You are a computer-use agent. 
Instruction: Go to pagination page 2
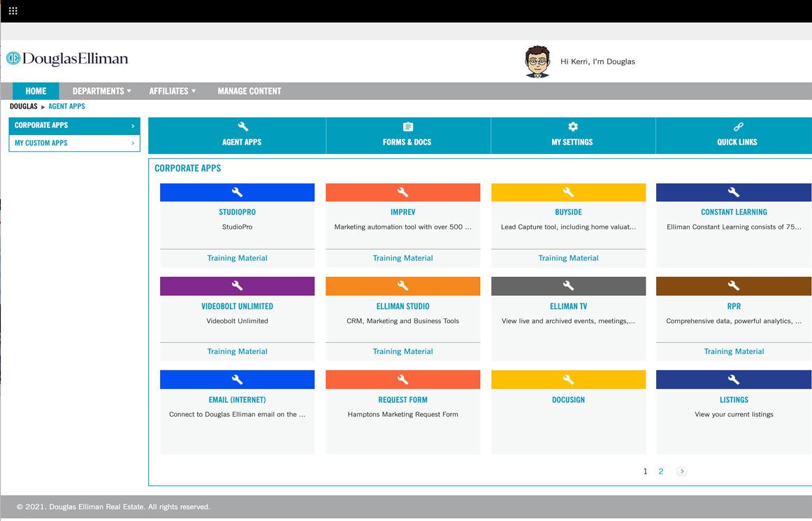(x=661, y=471)
